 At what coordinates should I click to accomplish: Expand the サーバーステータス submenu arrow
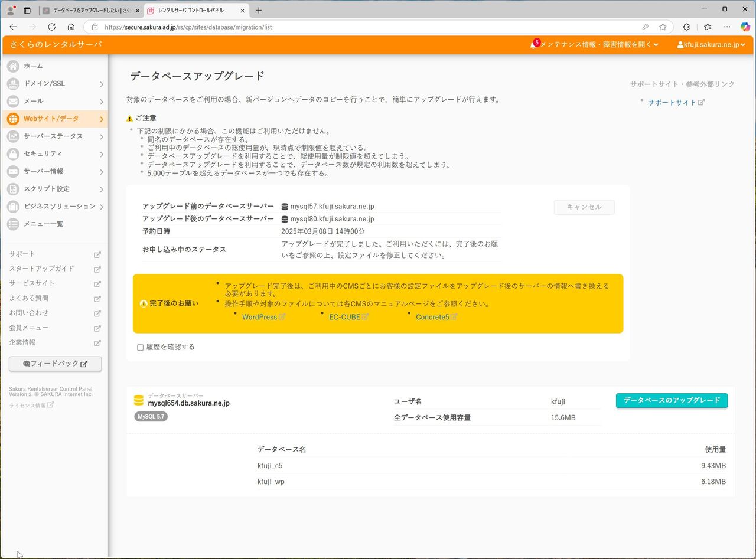pyautogui.click(x=102, y=137)
